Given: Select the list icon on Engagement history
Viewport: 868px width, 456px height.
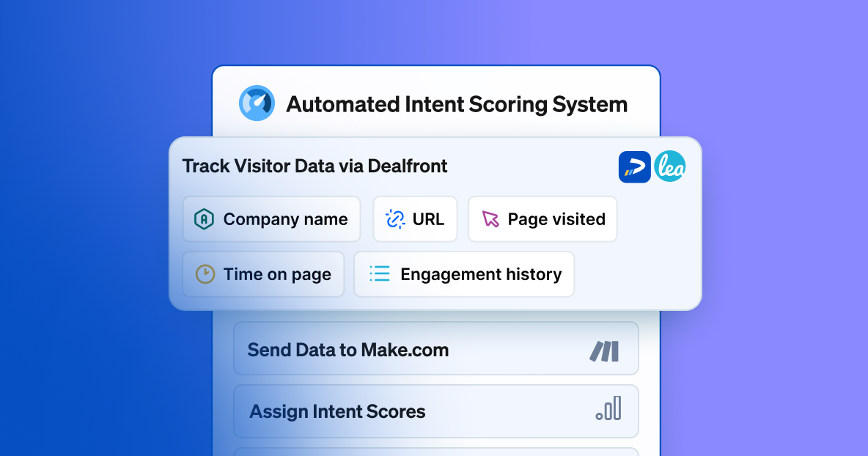Looking at the screenshot, I should (x=380, y=273).
